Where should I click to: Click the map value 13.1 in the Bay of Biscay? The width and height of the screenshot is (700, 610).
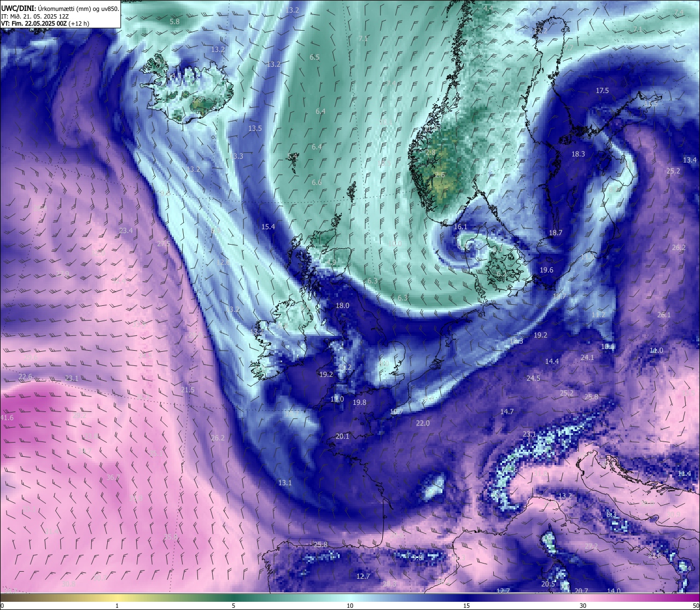pyautogui.click(x=285, y=483)
